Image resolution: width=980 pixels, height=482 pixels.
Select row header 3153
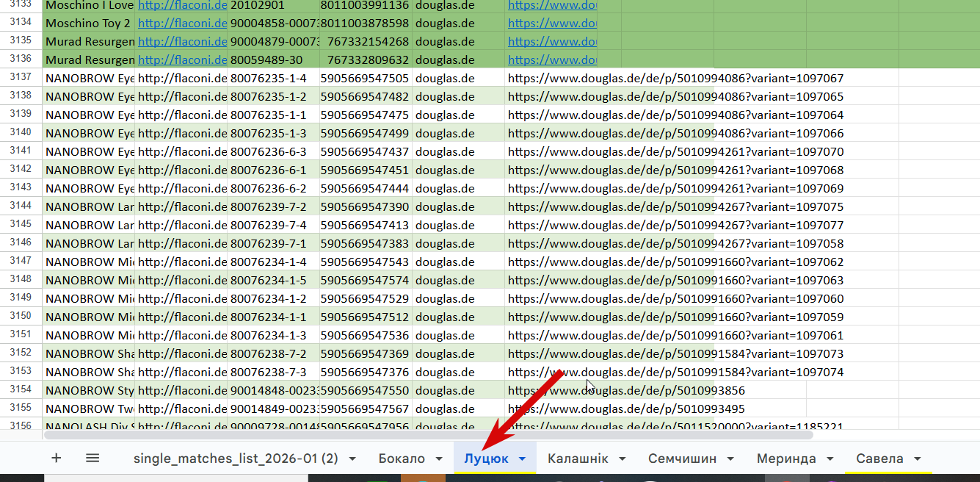pyautogui.click(x=21, y=372)
